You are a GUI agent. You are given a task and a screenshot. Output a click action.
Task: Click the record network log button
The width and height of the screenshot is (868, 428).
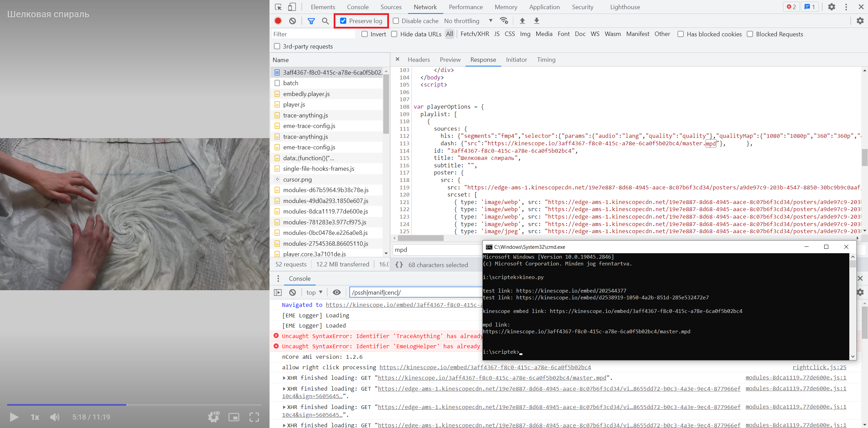point(278,21)
